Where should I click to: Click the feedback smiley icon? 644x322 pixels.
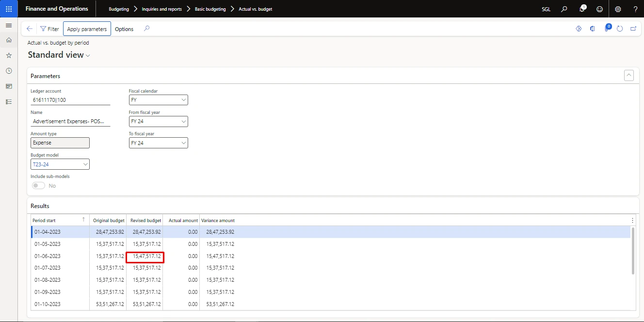[600, 9]
